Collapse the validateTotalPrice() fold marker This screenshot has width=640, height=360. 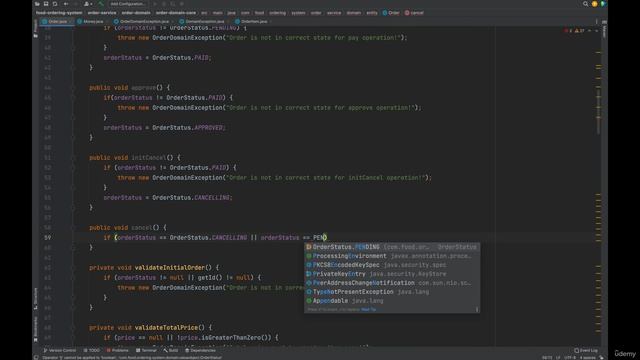(x=74, y=328)
